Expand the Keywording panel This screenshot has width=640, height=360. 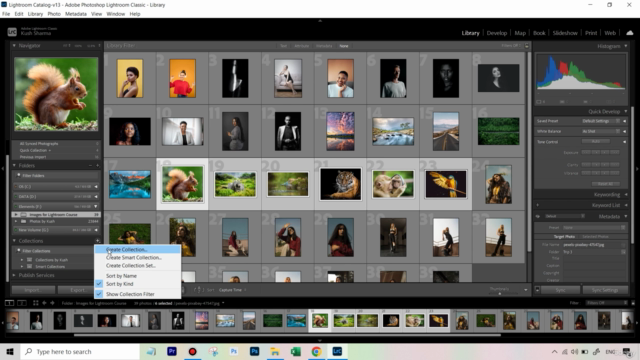coord(625,194)
